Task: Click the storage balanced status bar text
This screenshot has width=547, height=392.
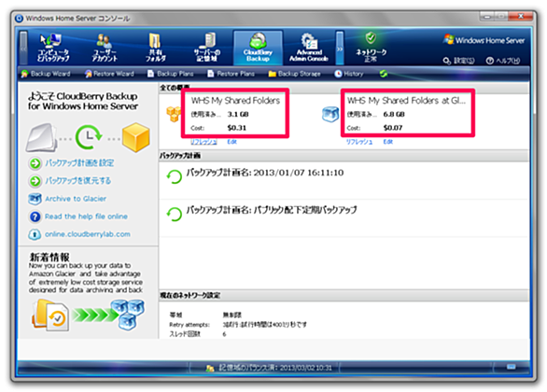Action: [x=275, y=368]
